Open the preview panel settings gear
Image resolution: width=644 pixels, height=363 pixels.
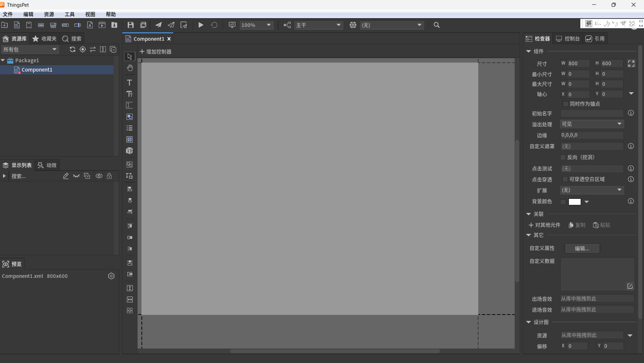[x=111, y=276]
